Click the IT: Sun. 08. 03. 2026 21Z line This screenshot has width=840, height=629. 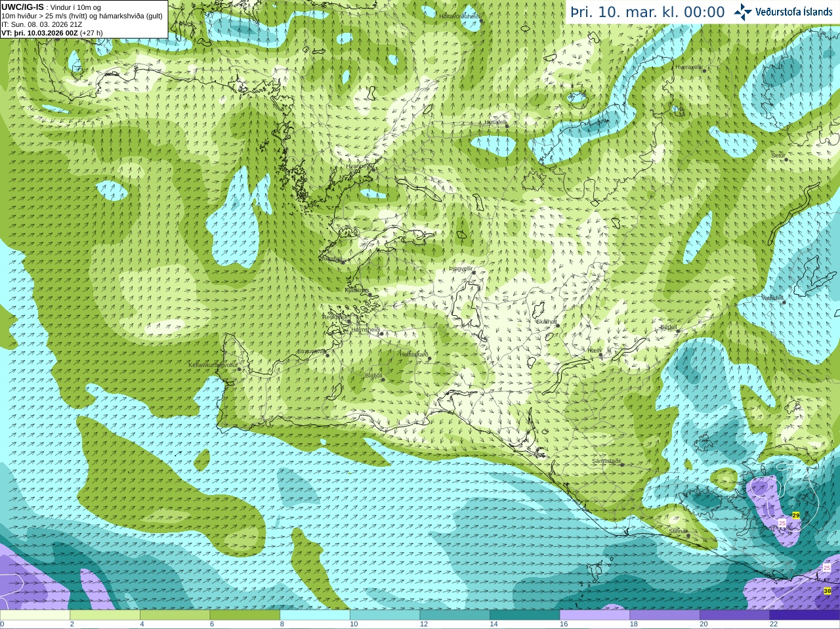(41, 24)
